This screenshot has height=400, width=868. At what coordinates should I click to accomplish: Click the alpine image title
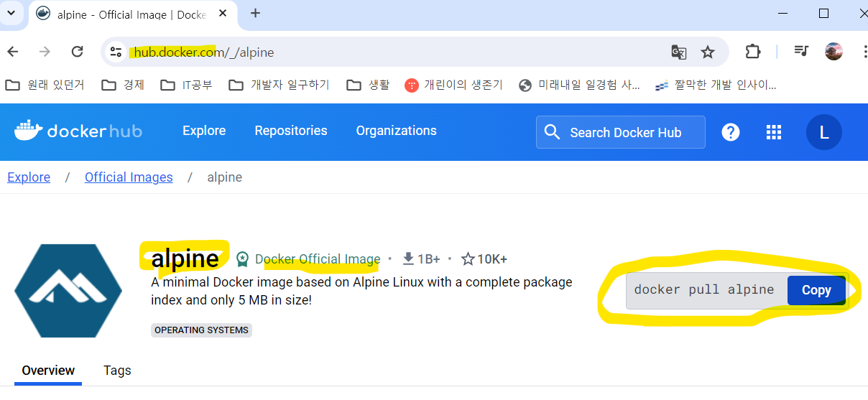coord(185,259)
